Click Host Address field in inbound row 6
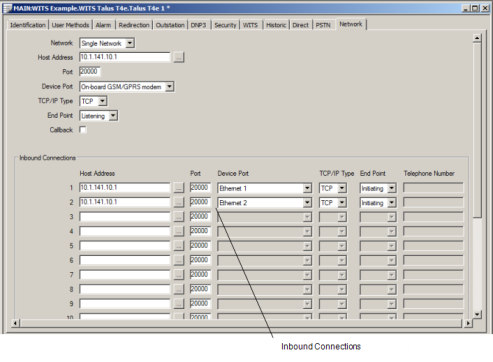This screenshot has height=362, width=493. click(125, 260)
